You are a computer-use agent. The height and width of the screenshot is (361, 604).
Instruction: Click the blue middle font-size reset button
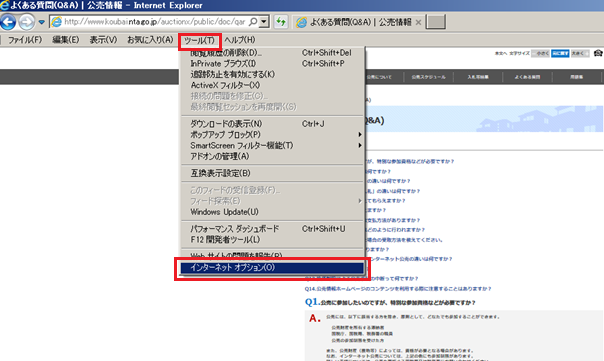click(x=560, y=54)
